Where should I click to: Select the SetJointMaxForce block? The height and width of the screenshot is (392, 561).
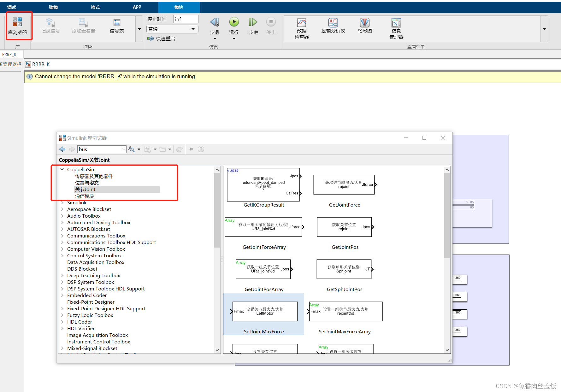264,312
